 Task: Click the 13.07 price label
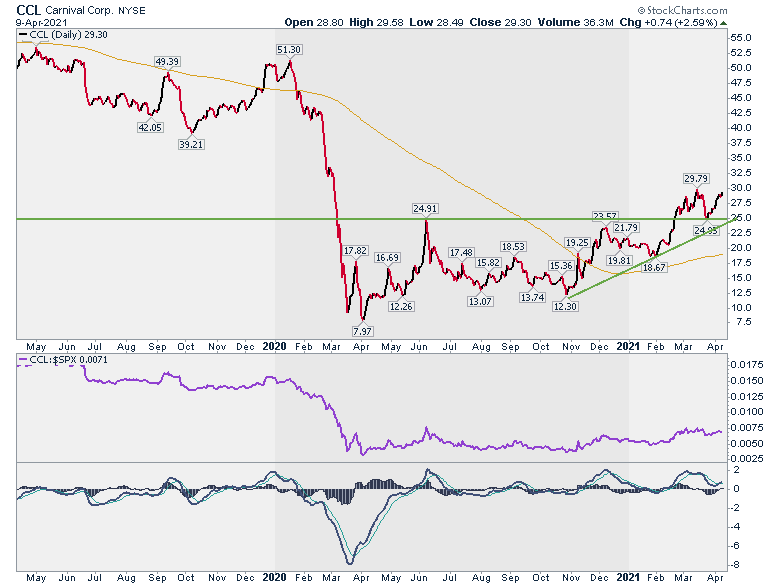coord(481,301)
